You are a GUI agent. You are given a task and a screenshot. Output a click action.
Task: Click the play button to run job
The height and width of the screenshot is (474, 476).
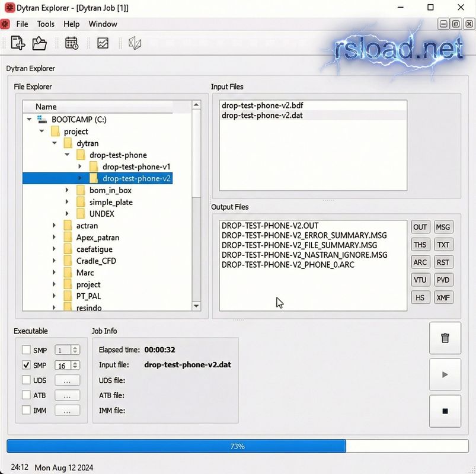(445, 374)
